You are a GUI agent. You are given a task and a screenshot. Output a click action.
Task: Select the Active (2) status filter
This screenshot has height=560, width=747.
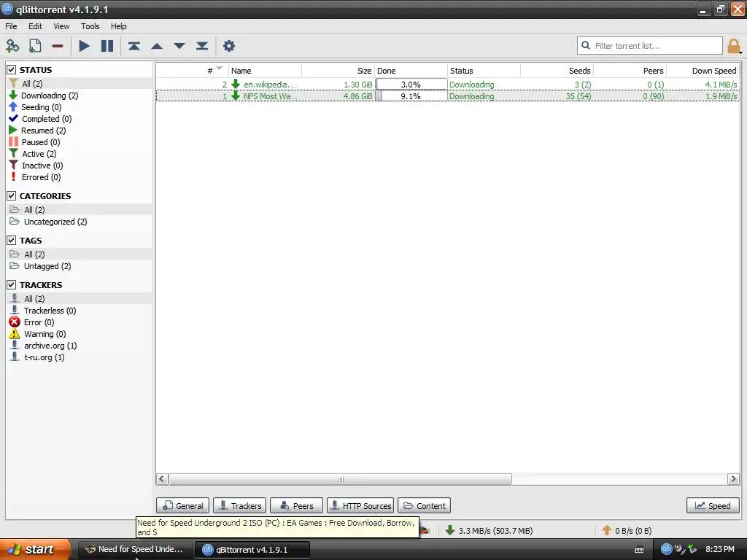[x=39, y=154]
